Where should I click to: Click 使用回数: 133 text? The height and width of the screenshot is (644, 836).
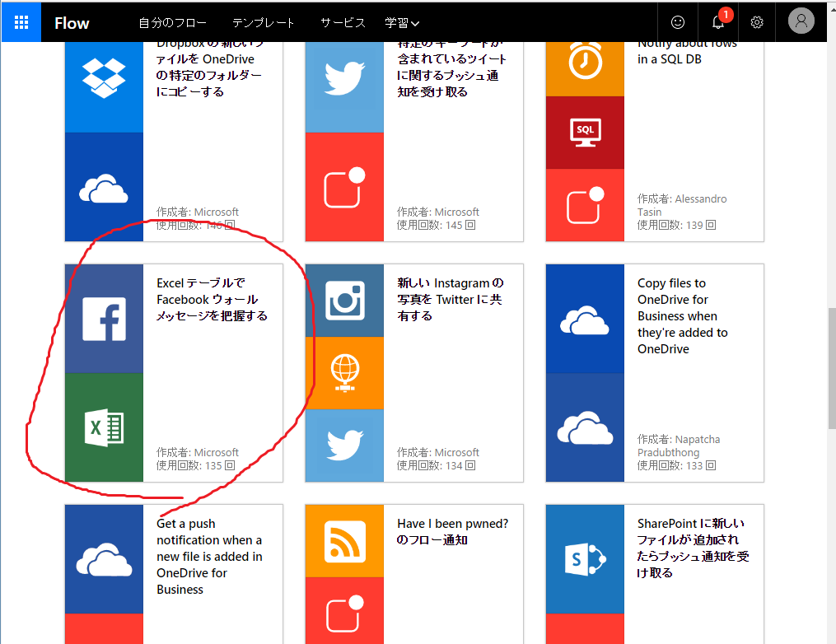tap(676, 465)
